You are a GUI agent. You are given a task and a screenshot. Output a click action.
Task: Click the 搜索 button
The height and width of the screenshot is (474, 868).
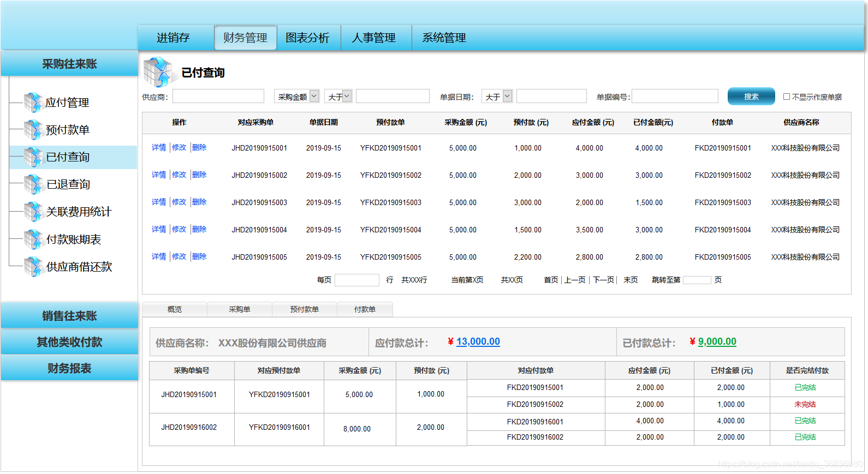(x=751, y=97)
